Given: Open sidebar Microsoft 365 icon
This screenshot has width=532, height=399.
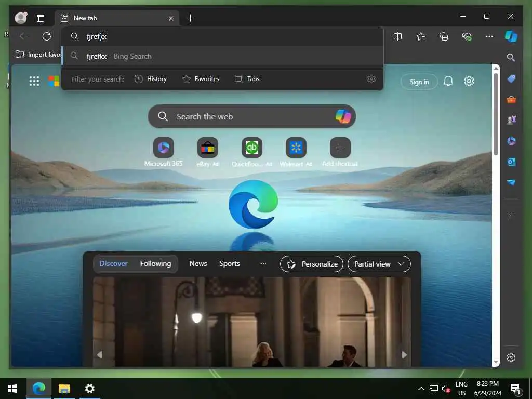Looking at the screenshot, I should (x=511, y=141).
